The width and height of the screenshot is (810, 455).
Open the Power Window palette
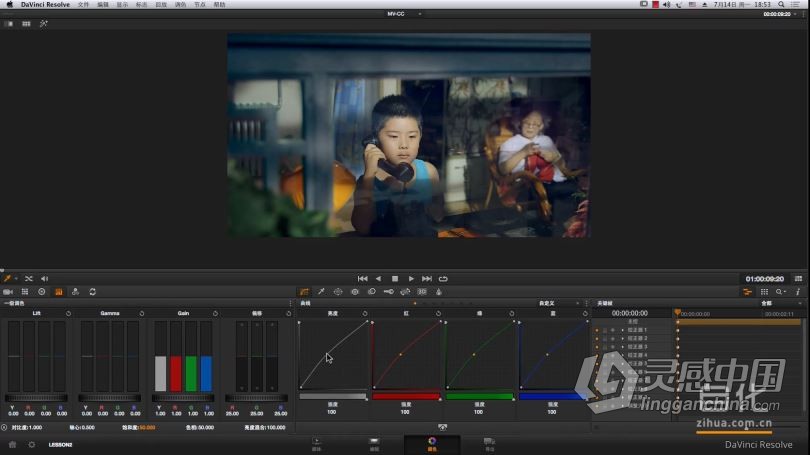[x=338, y=292]
